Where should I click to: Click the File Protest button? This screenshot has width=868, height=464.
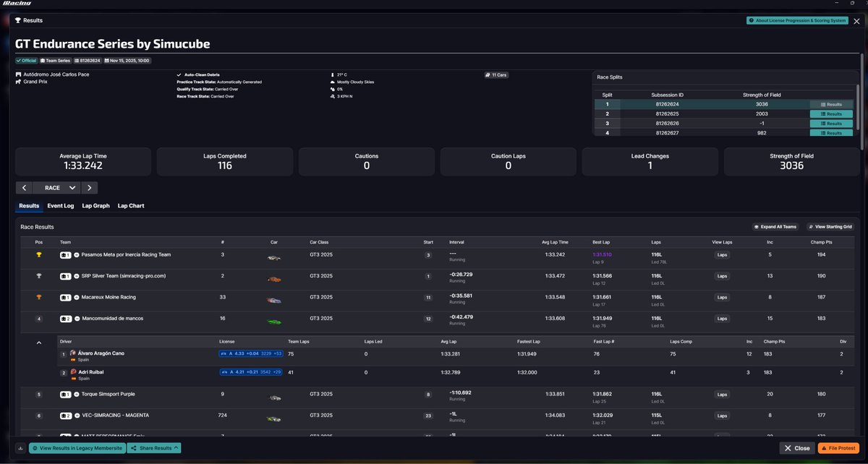click(x=838, y=448)
